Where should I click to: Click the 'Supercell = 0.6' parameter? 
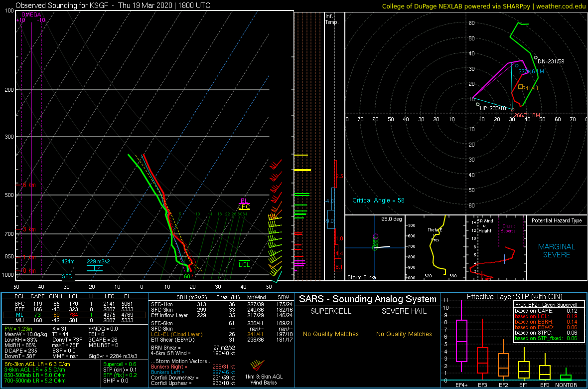click(x=120, y=364)
